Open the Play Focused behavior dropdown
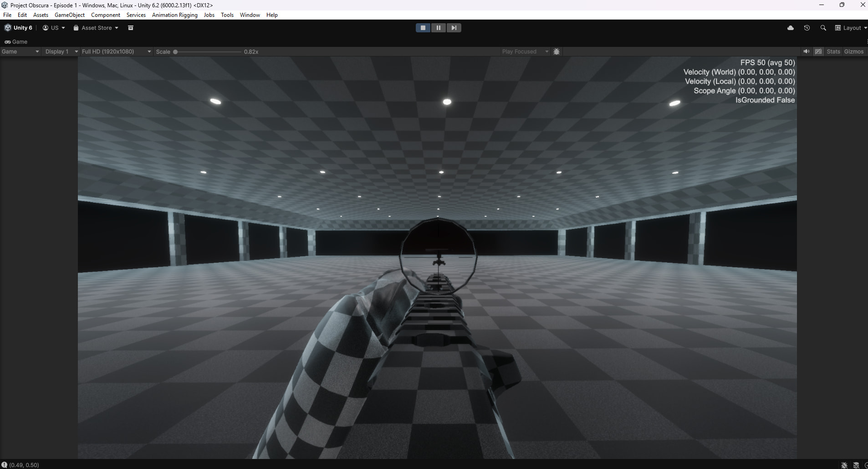 [525, 51]
